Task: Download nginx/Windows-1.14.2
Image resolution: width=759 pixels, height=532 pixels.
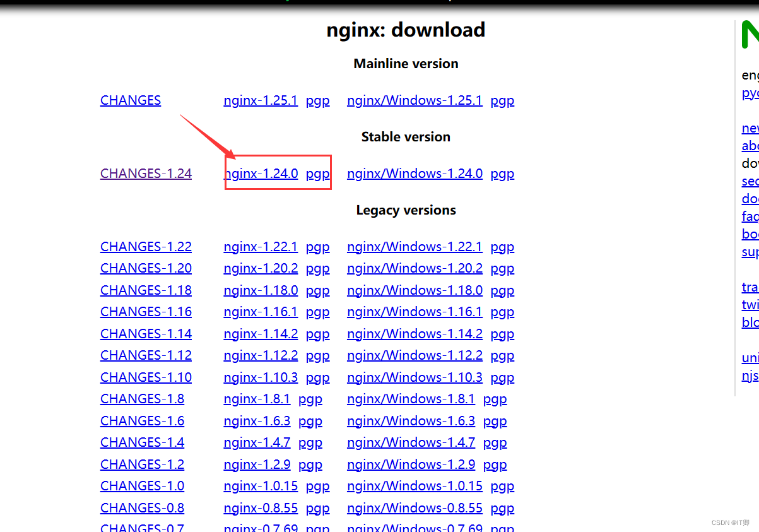Action: click(x=415, y=334)
